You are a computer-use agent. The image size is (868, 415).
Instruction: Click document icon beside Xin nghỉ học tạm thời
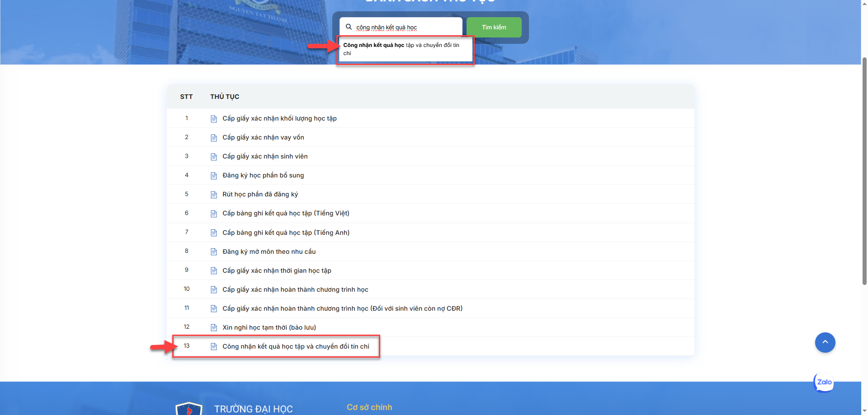tap(214, 328)
